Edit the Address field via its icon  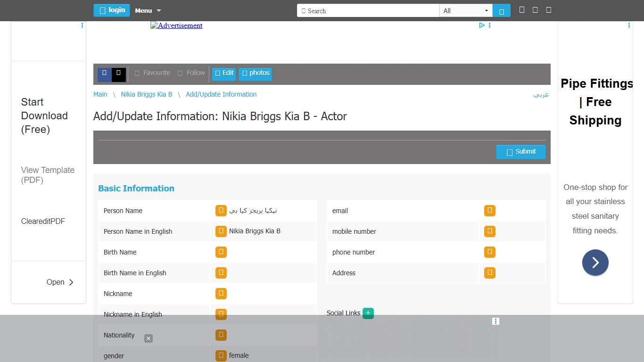tap(489, 272)
